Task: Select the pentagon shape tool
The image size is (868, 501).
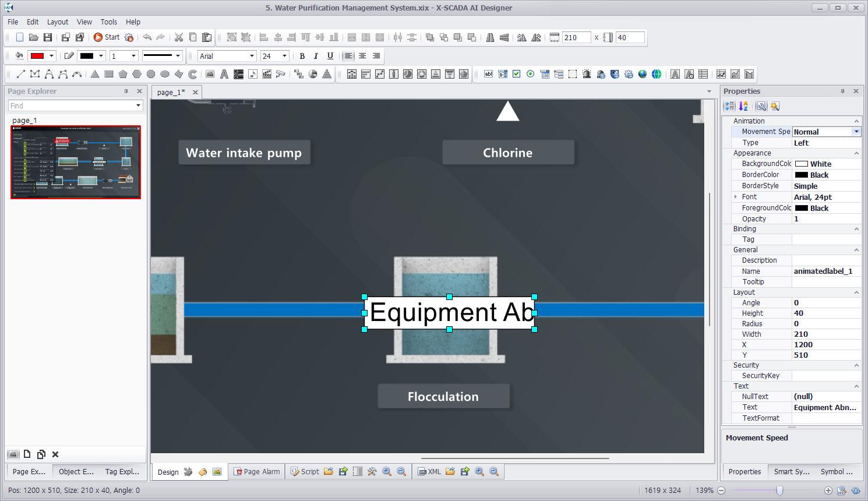Action: [x=123, y=74]
